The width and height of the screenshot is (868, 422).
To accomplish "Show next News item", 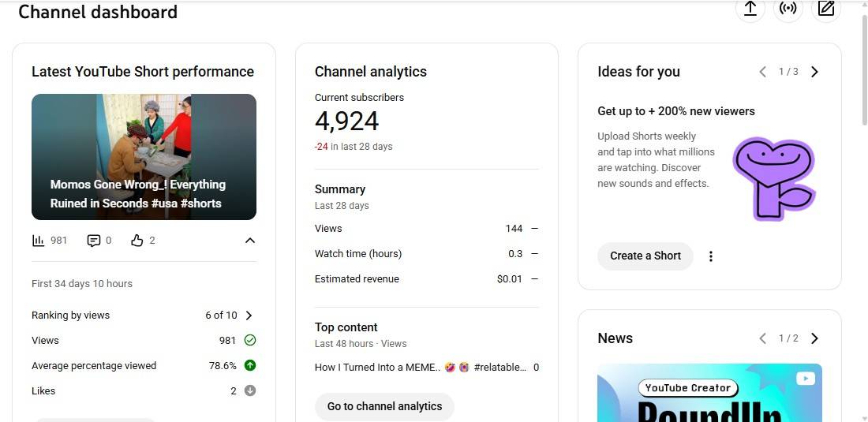I will [815, 338].
